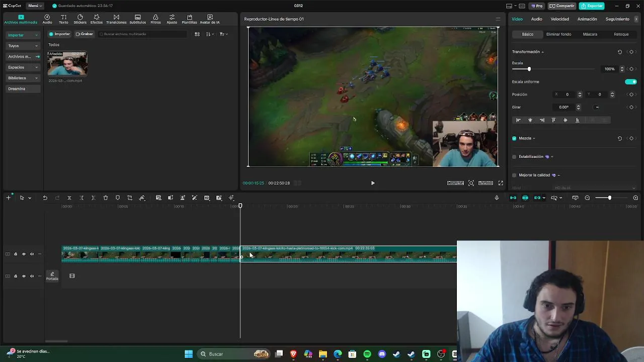Uncheck the Mezcla checkbox
The image size is (644, 362).
coord(514,138)
